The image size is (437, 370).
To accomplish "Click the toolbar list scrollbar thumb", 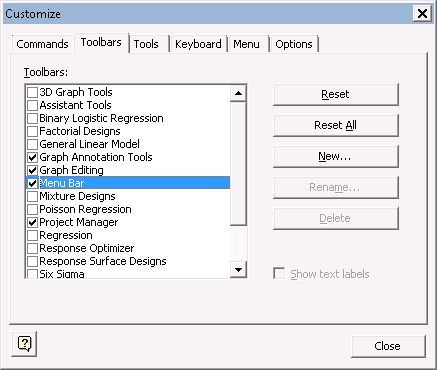I will [238, 164].
